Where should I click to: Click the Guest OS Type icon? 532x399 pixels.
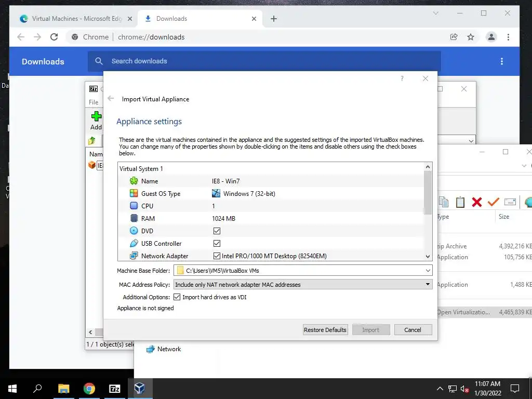(x=134, y=193)
